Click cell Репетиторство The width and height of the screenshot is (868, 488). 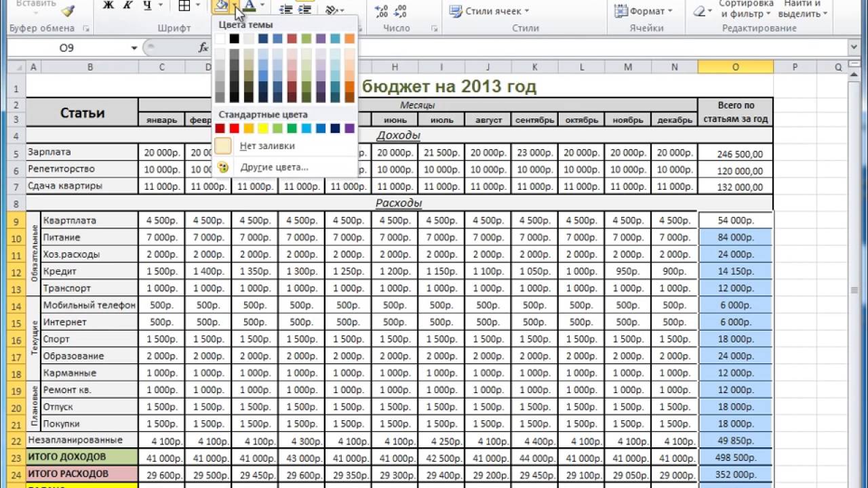(x=82, y=169)
